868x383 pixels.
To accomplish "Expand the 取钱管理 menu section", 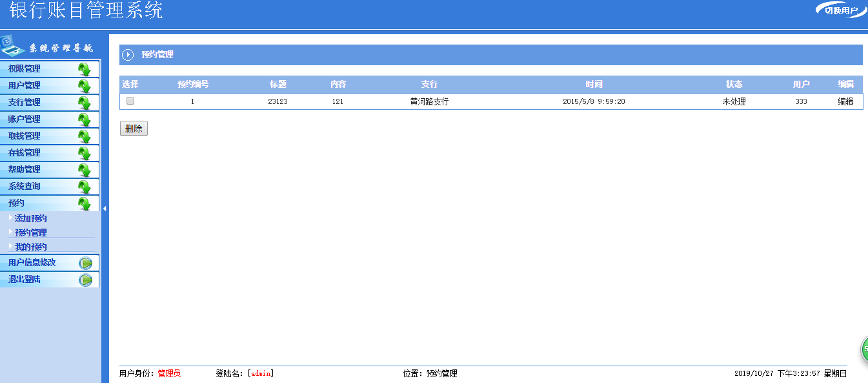I will coord(50,136).
